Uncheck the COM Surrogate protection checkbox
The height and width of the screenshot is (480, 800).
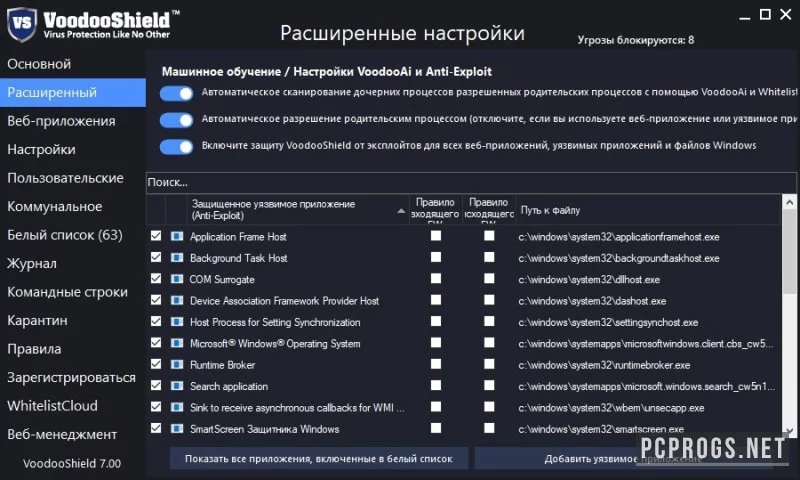pos(156,279)
